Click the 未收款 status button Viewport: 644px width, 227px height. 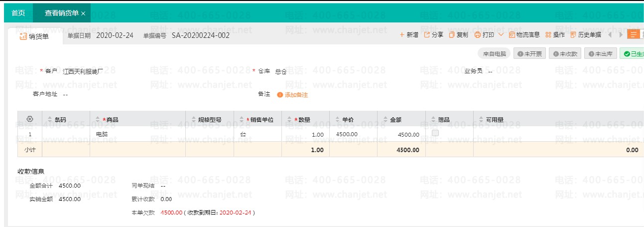point(565,54)
